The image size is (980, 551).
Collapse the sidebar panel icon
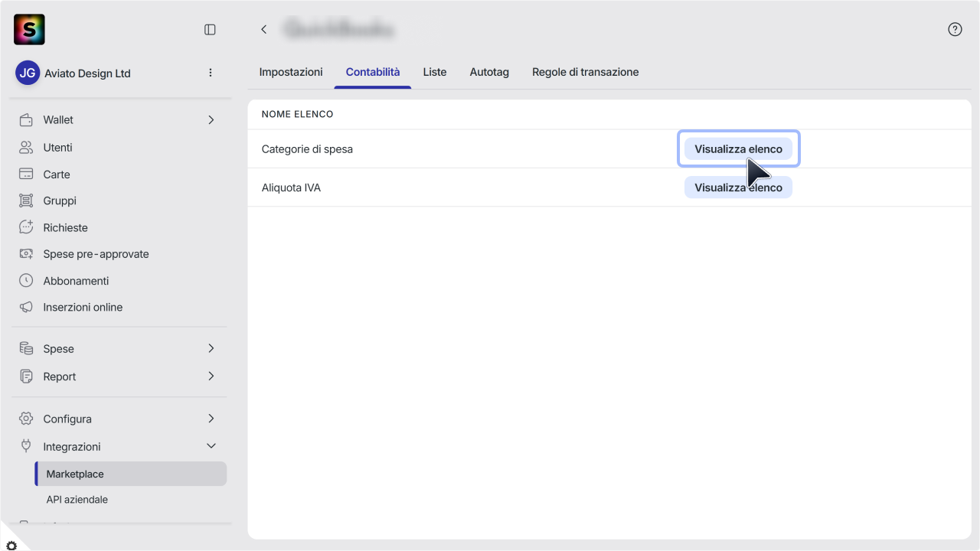coord(210,29)
